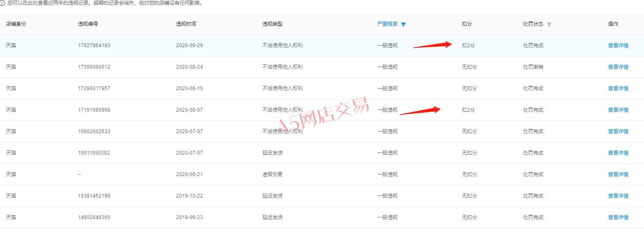The width and height of the screenshot is (644, 233).
Task: View details for violation 17151680869
Action: coord(618,110)
